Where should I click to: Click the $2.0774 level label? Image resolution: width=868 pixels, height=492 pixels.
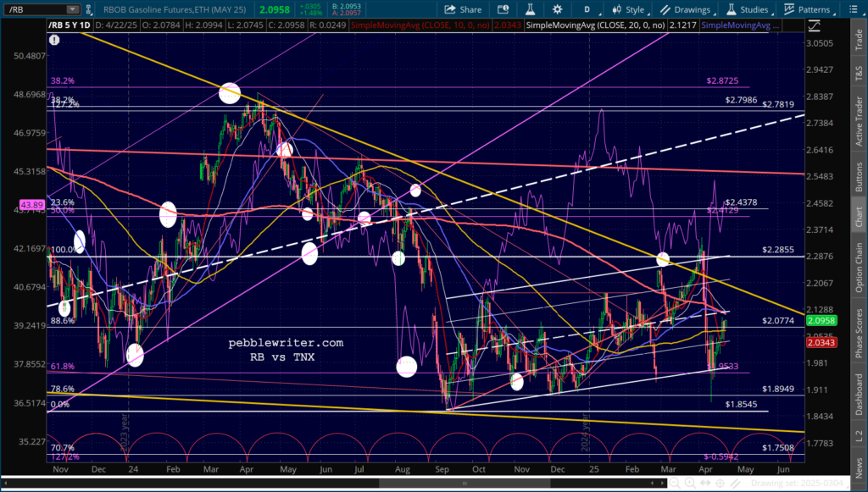[x=778, y=321]
